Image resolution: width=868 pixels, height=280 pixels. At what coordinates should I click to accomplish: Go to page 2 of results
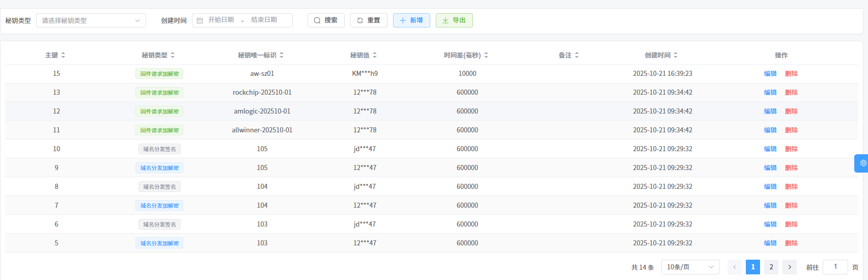[x=771, y=267]
